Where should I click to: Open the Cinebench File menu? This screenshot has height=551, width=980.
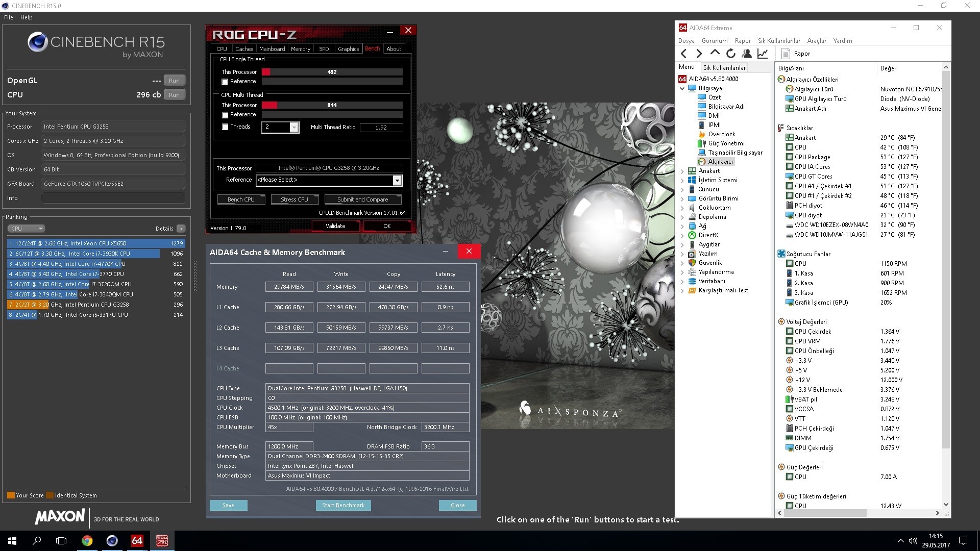pyautogui.click(x=9, y=17)
